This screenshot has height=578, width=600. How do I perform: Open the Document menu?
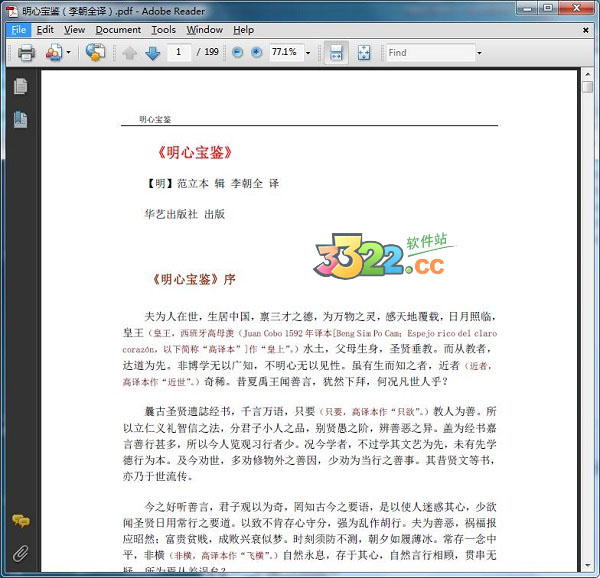click(x=118, y=30)
